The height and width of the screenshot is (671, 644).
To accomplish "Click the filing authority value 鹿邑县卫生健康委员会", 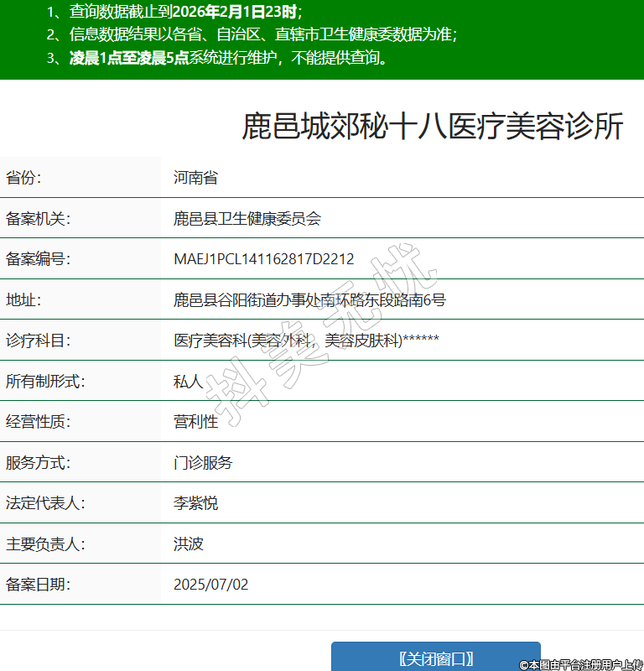I will (x=247, y=219).
